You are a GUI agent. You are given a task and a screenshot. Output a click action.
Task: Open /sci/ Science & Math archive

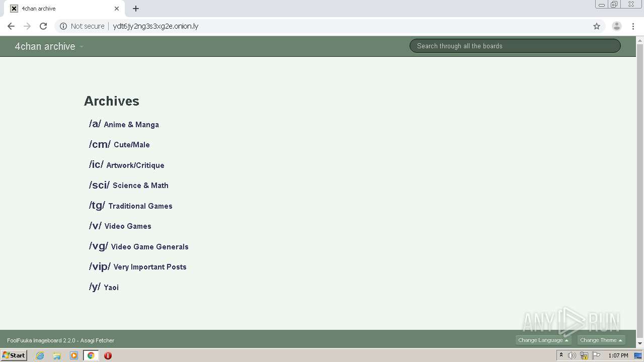tap(128, 185)
